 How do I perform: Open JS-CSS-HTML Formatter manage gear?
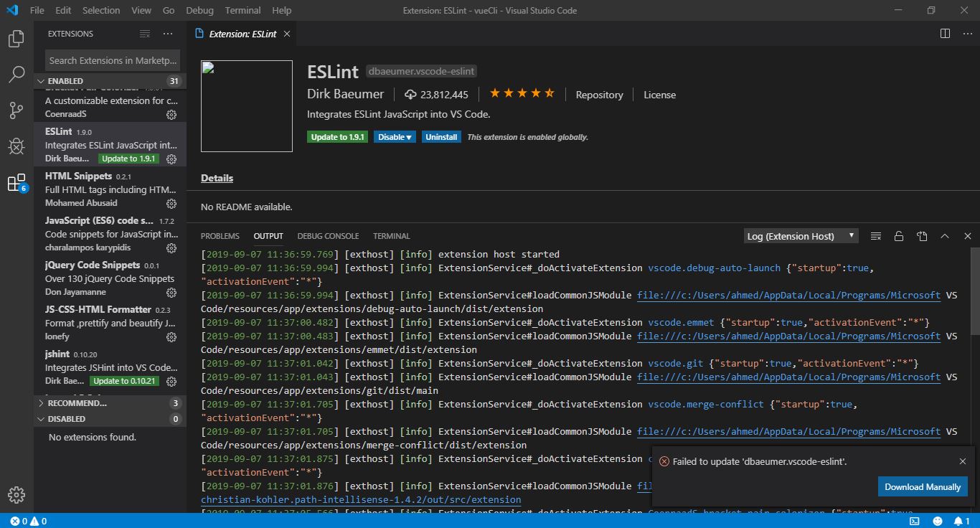pyautogui.click(x=171, y=337)
